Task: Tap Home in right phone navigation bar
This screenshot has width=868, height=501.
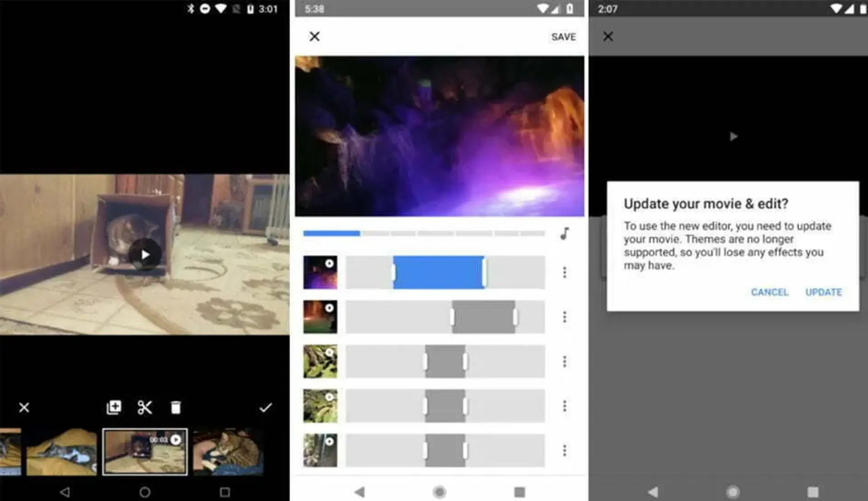Action: tap(733, 492)
